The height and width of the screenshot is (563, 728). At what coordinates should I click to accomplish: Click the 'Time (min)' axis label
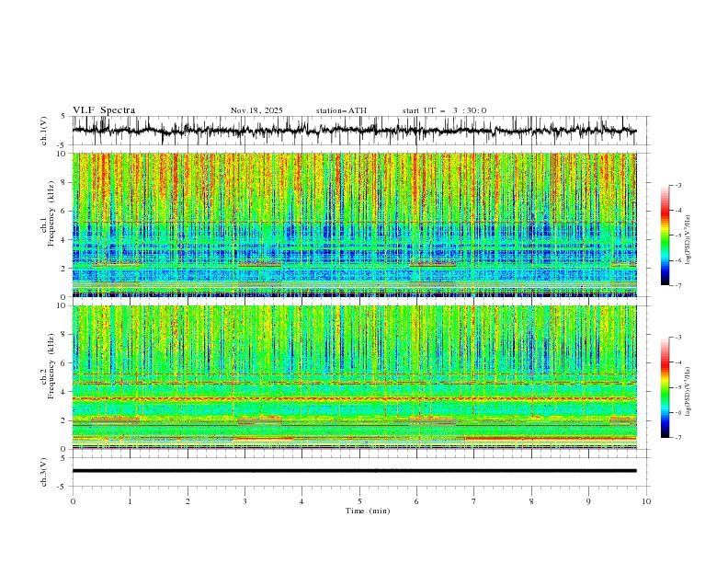pos(368,511)
